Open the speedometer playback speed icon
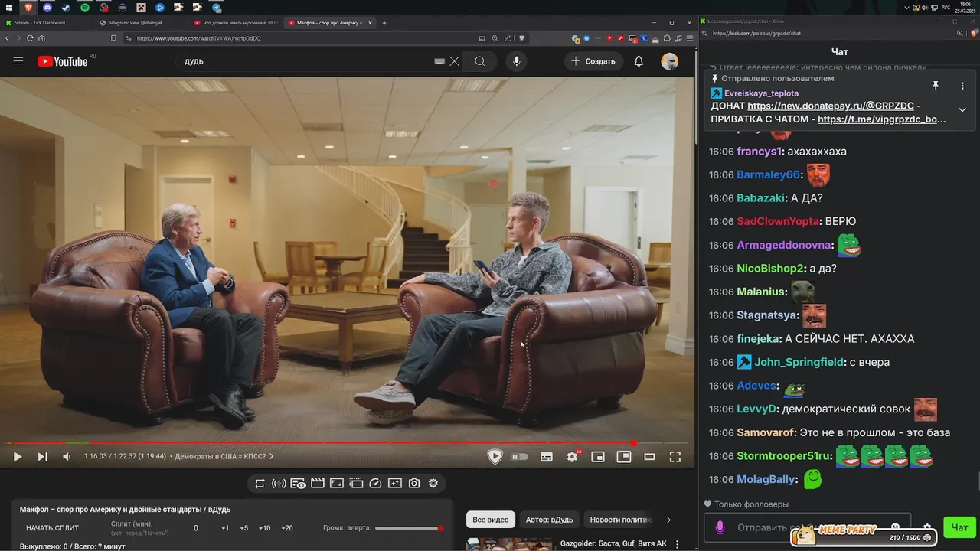The image size is (980, 551). 375,484
